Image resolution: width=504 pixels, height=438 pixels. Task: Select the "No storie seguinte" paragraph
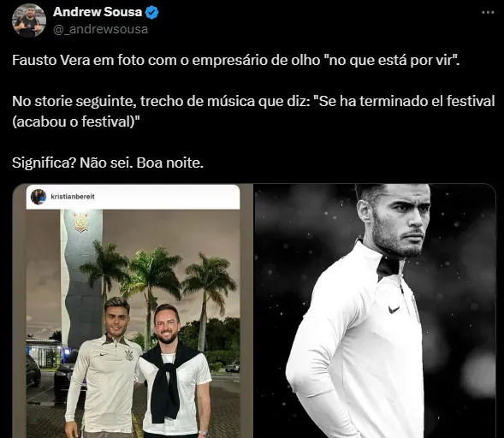(x=253, y=111)
